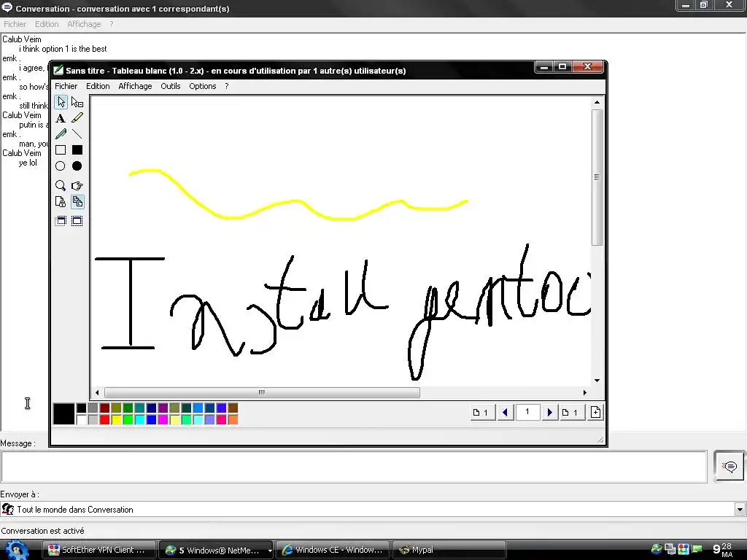Select the Line tool
This screenshot has height=560, width=747.
[77, 134]
